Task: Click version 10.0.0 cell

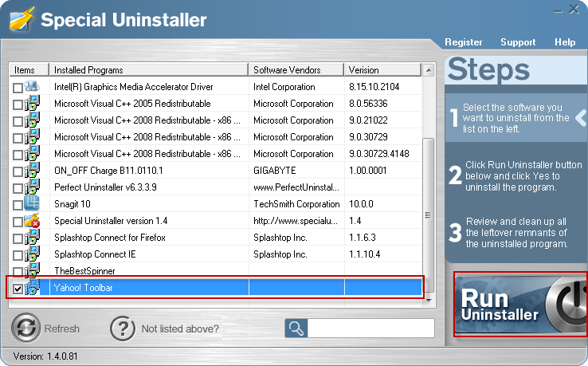Action: tap(361, 204)
